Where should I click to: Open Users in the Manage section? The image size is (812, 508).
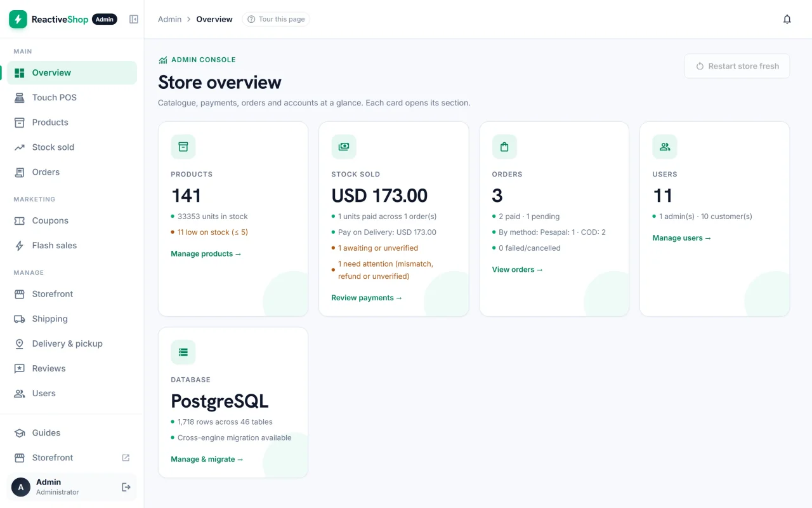click(x=72, y=393)
